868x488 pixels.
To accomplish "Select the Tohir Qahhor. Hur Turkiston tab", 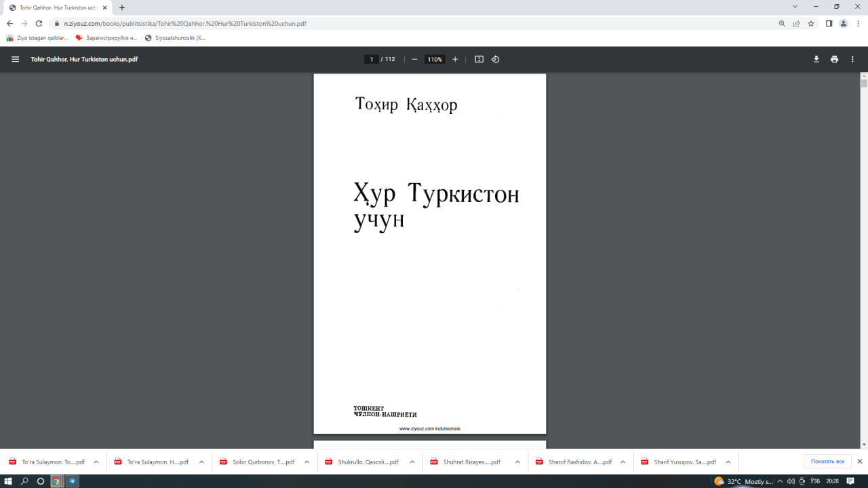I will point(57,7).
